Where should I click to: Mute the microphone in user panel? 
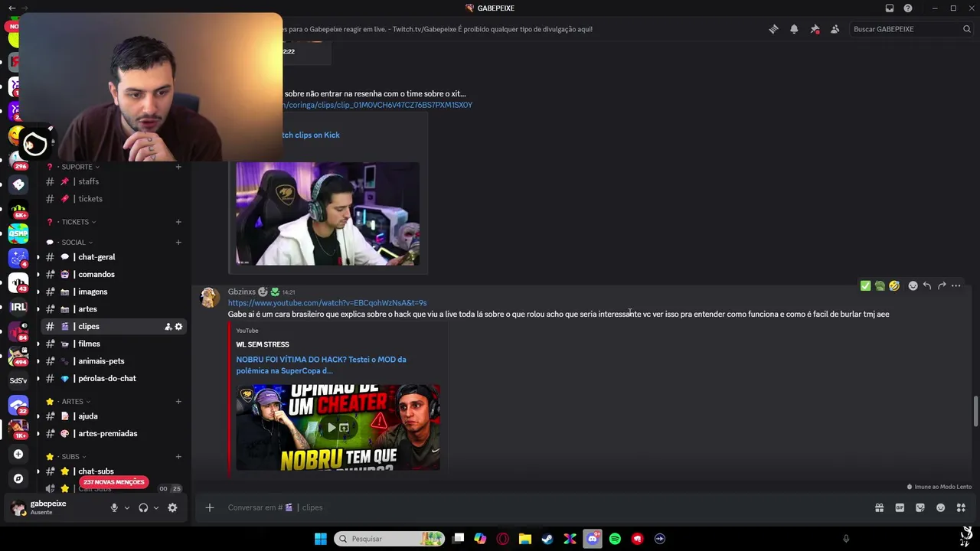point(114,507)
